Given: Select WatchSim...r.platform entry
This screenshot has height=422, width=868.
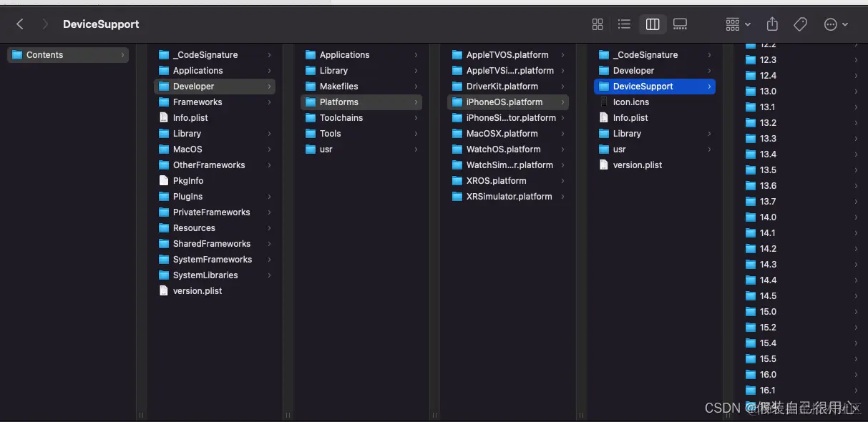Looking at the screenshot, I should (x=508, y=165).
